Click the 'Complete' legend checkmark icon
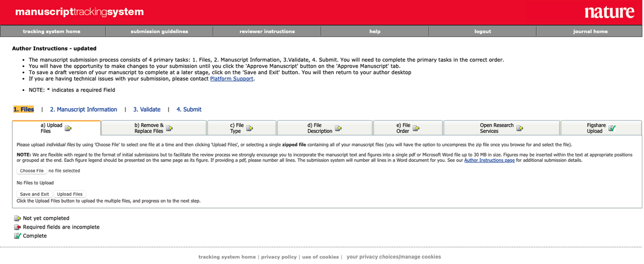Image resolution: width=644 pixels, height=264 pixels. [18, 236]
